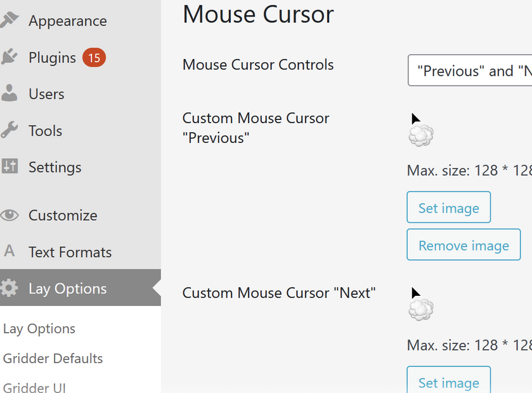This screenshot has width=532, height=393.
Task: Click the Tools wrench icon
Action: point(9,131)
